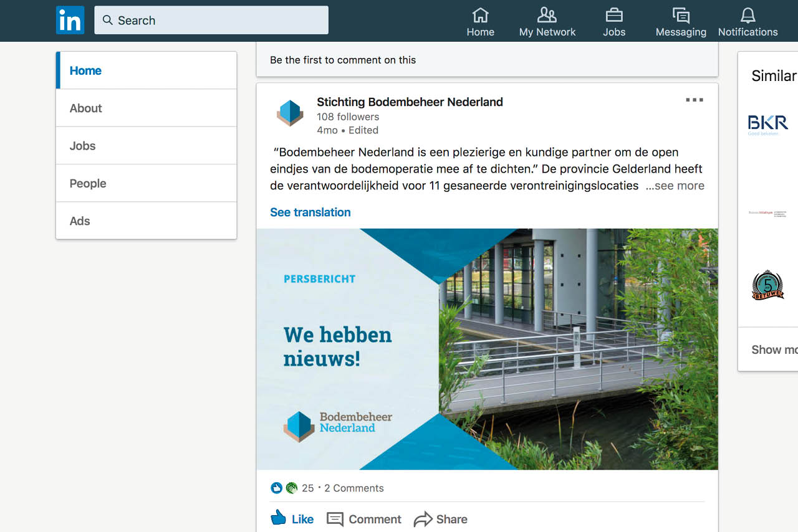The height and width of the screenshot is (532, 798).
Task: Click 'Be the first to comment on this'
Action: (343, 60)
